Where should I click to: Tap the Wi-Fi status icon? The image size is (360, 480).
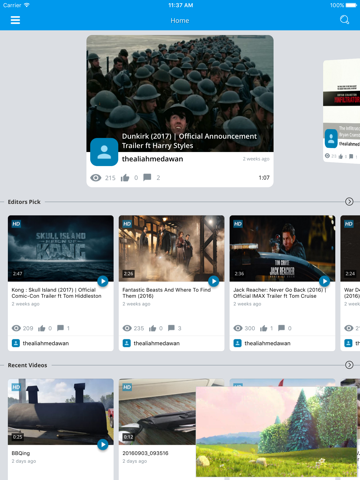pos(27,5)
